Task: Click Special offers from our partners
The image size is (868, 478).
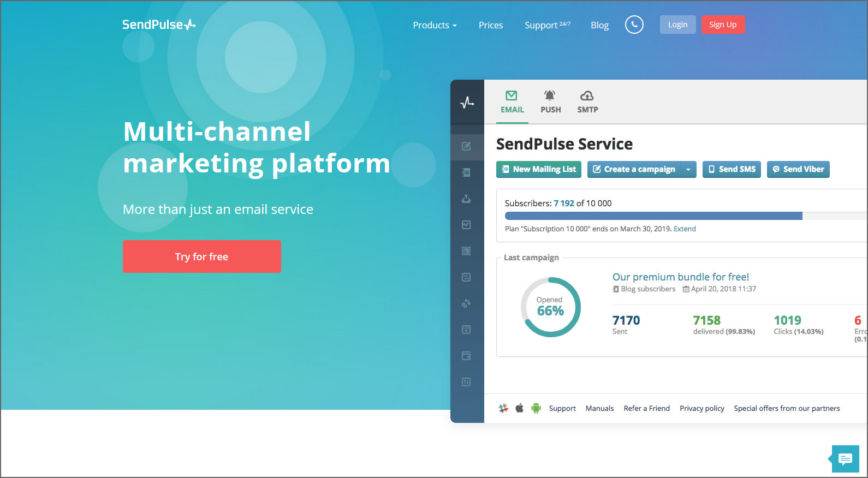Action: (787, 408)
